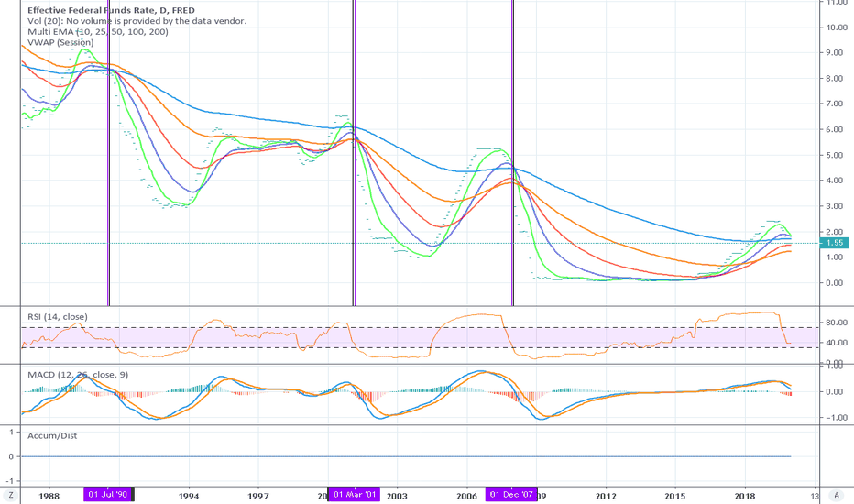Click the 6.00 price scale label
Viewport: 854px width, 504px height.
[835, 130]
